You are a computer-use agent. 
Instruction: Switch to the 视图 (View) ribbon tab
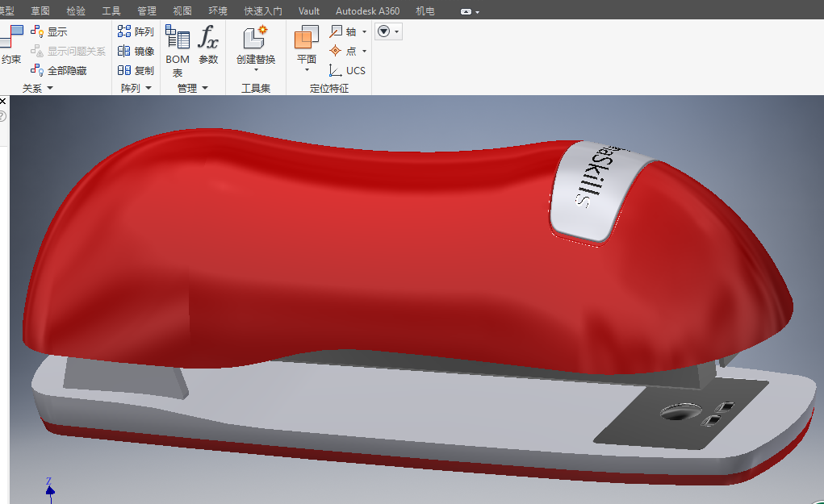(x=182, y=11)
